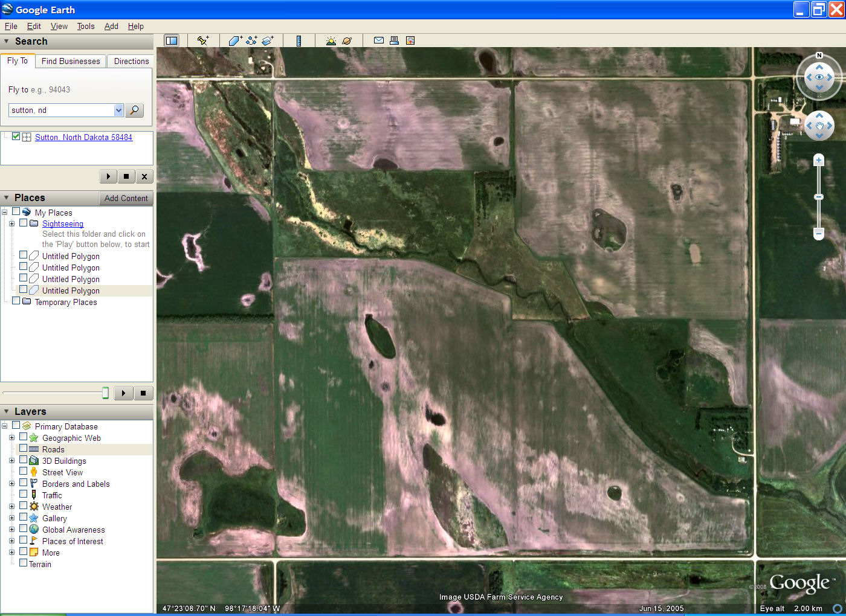Open the Sightseeing link
The image size is (846, 616).
click(x=63, y=223)
